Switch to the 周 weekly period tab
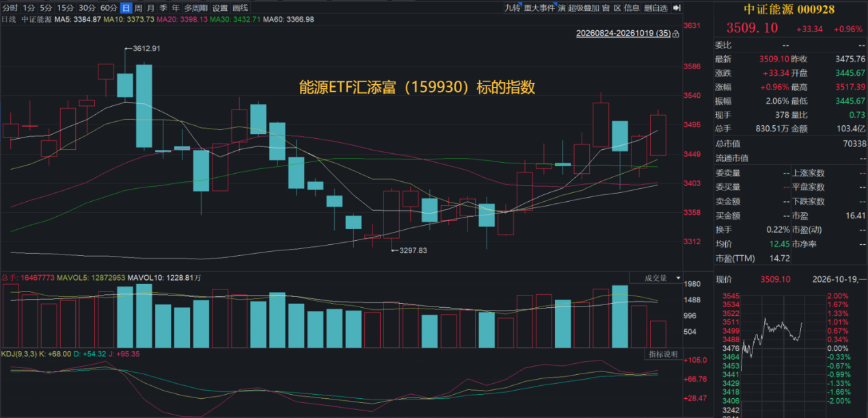Screen dimensions: 868x418 (x=139, y=8)
